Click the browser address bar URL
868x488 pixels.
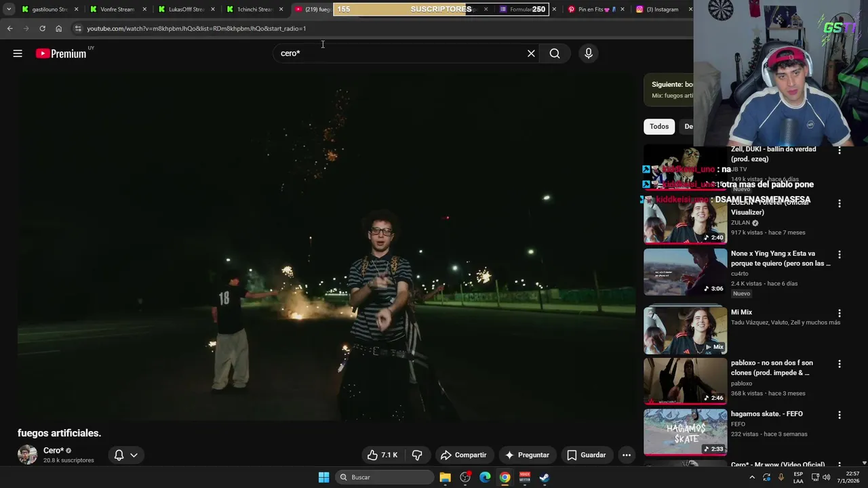[197, 28]
